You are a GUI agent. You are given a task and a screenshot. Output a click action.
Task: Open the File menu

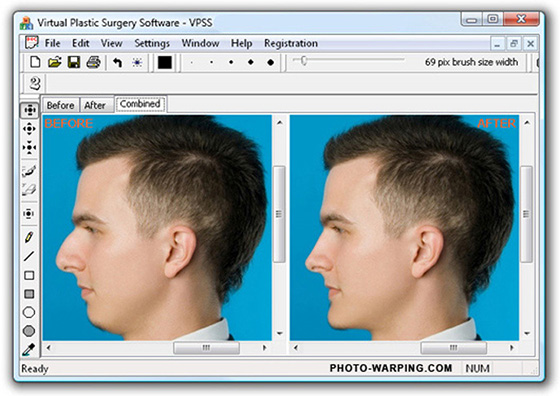coord(52,43)
